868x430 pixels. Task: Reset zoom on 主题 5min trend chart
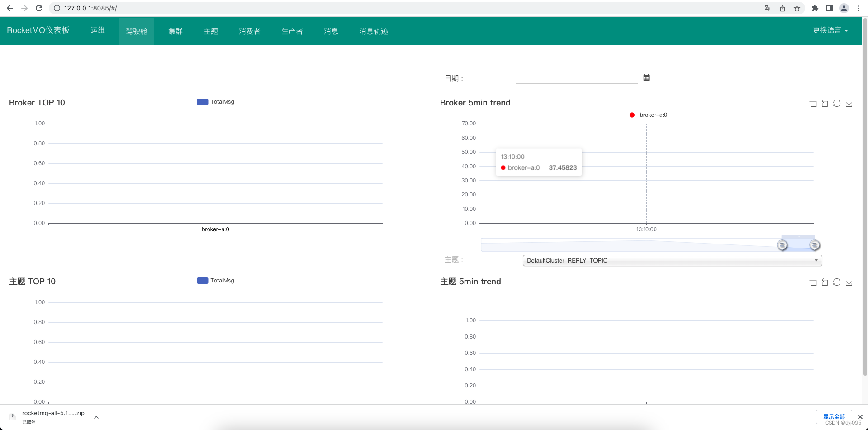(825, 282)
